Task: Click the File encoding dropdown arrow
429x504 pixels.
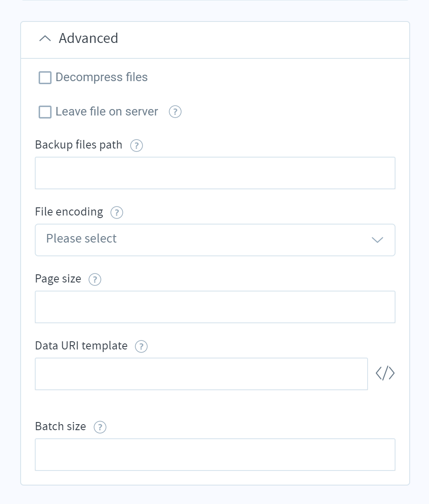Action: (x=377, y=240)
